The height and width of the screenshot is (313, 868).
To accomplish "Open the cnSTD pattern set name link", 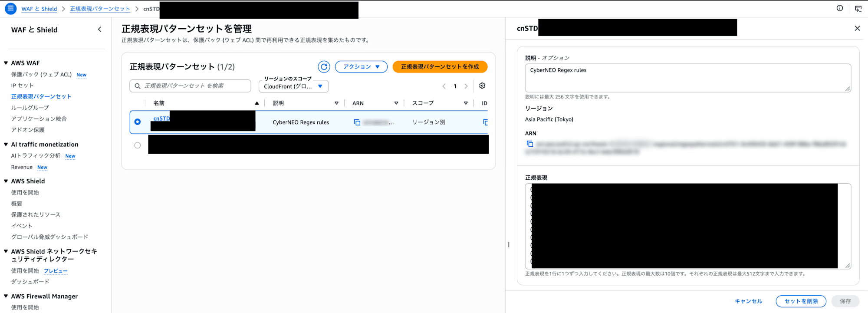I will click(x=161, y=119).
